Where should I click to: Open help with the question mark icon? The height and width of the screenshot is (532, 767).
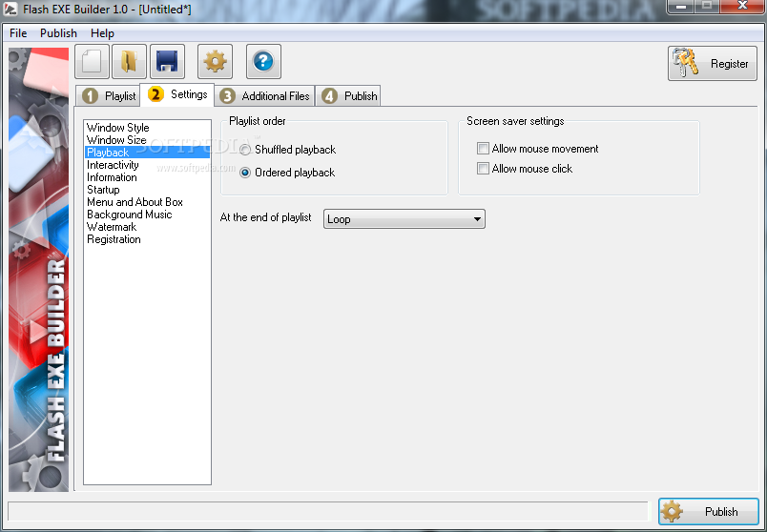263,61
